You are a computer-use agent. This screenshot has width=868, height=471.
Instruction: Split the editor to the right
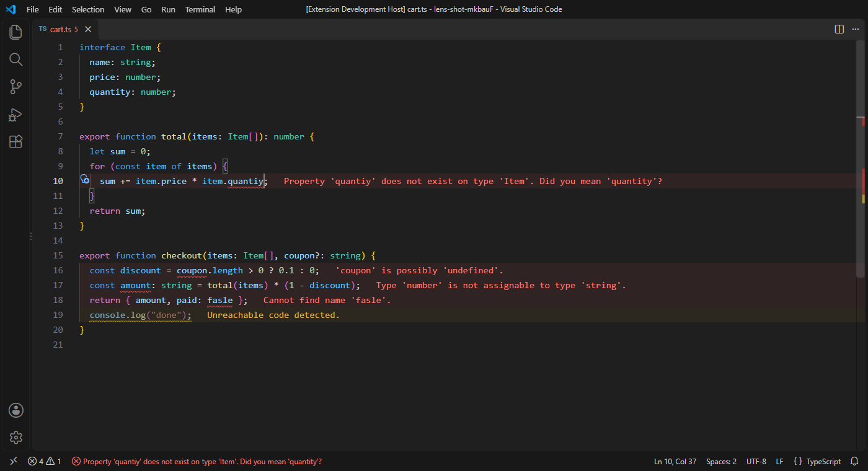(x=839, y=29)
